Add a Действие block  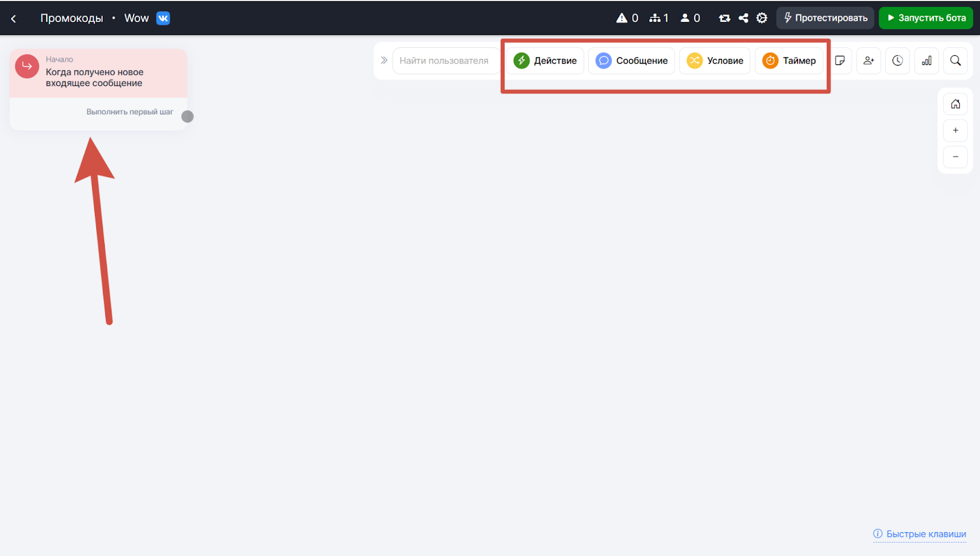point(545,61)
